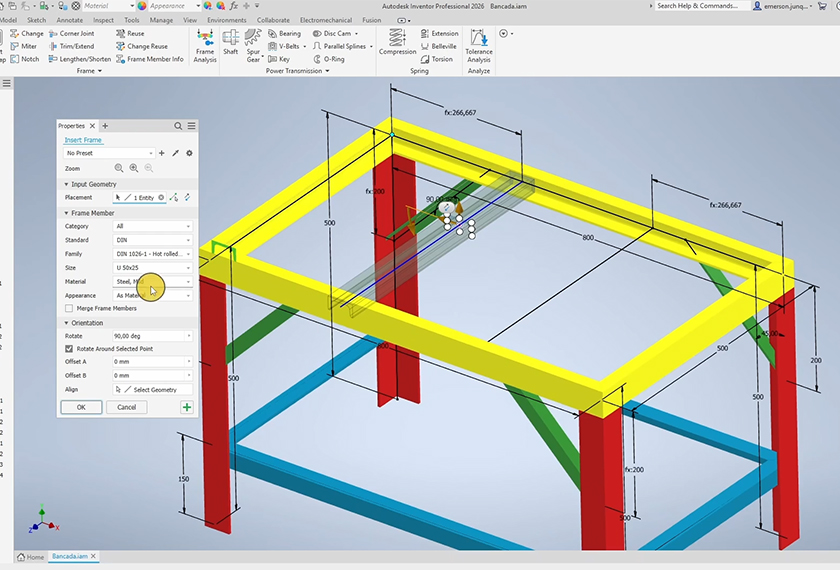
Task: Open the Home document tab
Action: tap(29, 557)
